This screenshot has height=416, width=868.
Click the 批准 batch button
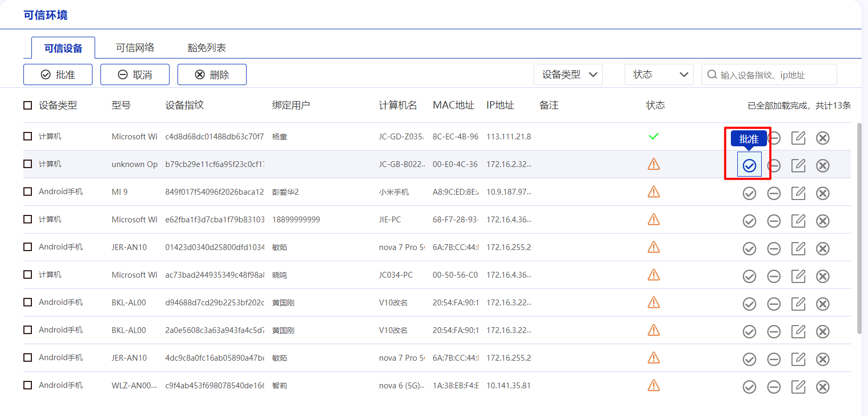point(58,74)
